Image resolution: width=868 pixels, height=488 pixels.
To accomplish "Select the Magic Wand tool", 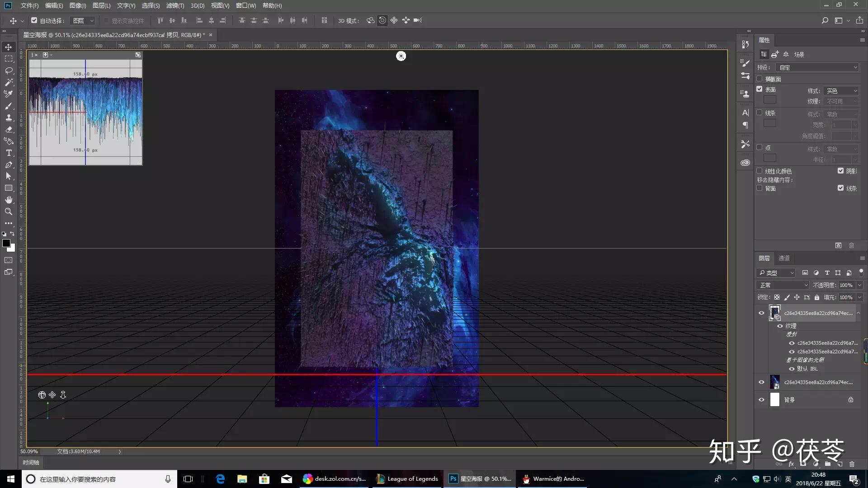I will [x=9, y=82].
